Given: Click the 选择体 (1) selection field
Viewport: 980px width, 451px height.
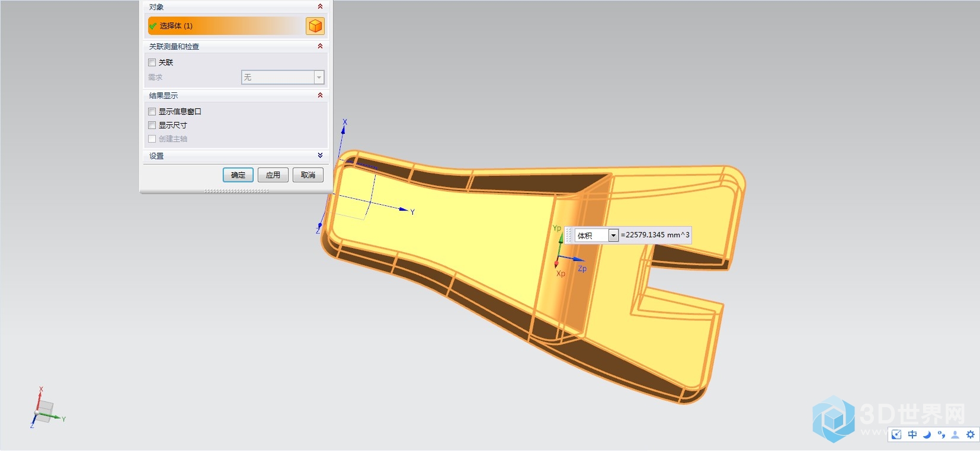Looking at the screenshot, I should point(226,26).
